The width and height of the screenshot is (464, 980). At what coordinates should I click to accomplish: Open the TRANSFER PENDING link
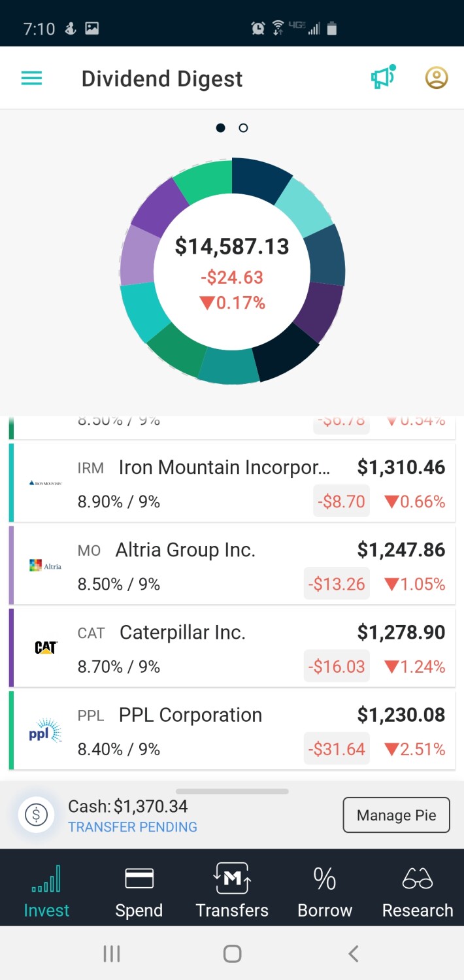(x=133, y=827)
